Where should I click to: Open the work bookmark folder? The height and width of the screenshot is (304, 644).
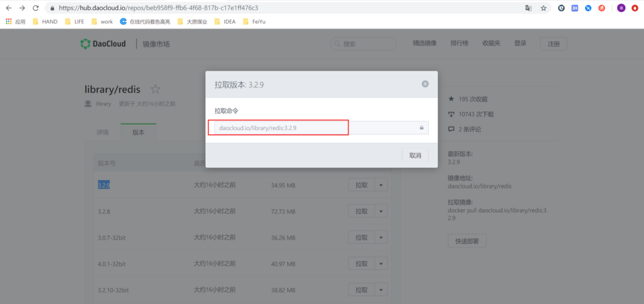tap(102, 22)
